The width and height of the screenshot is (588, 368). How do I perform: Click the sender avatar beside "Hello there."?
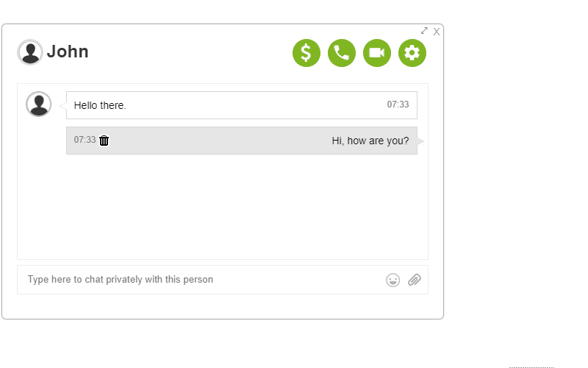click(38, 105)
